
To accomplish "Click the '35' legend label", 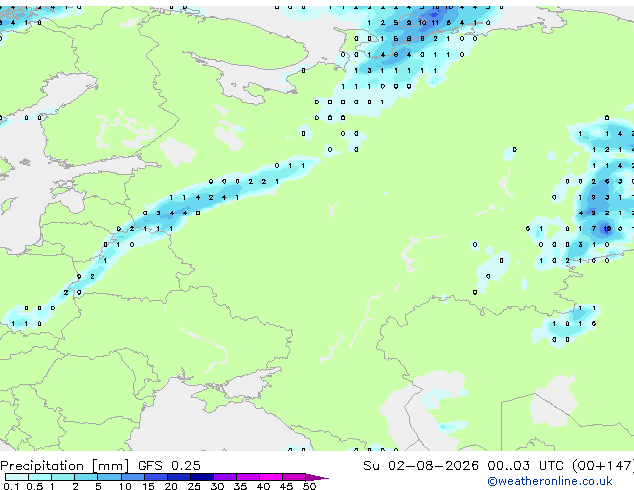I will click(x=240, y=486).
